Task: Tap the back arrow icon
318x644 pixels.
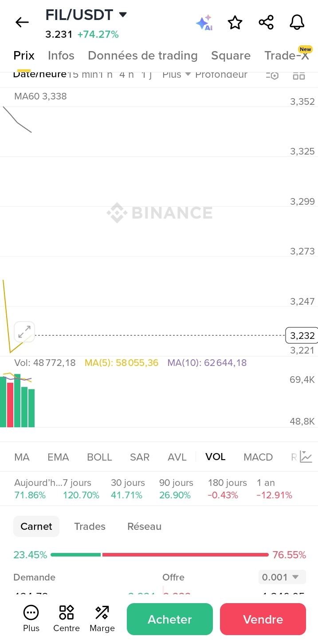Action: (22, 22)
